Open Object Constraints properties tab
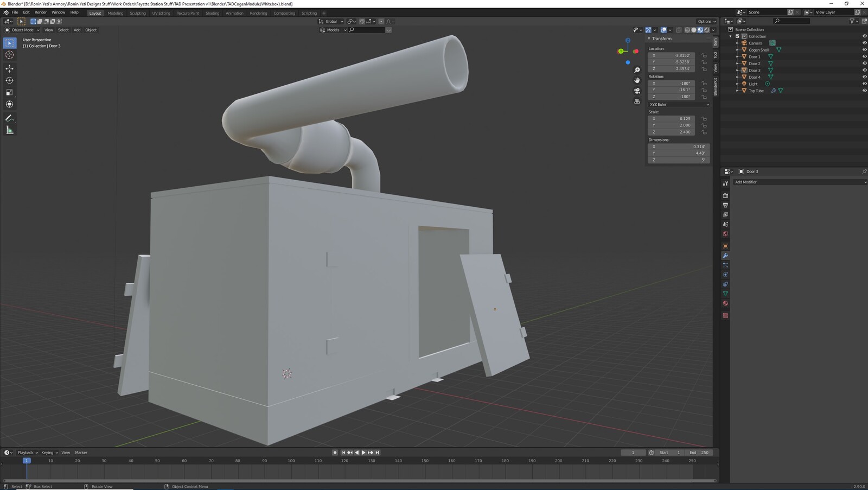The width and height of the screenshot is (868, 490). (725, 284)
